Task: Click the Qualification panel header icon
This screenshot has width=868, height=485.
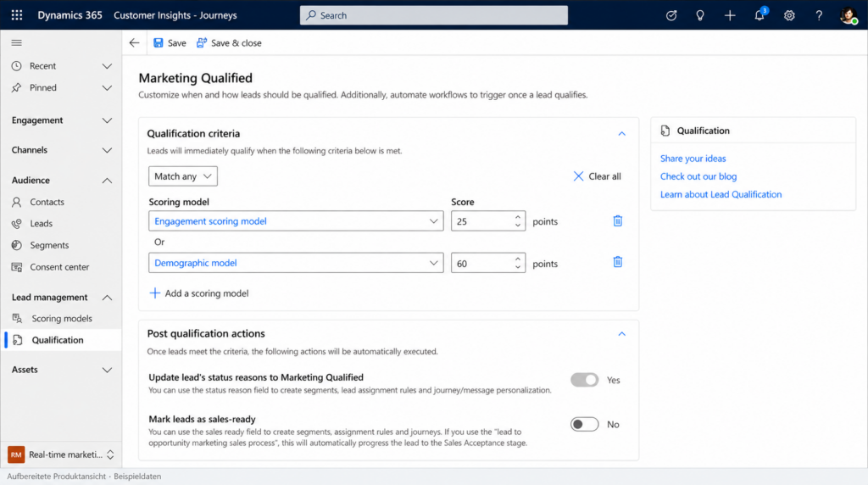Action: [665, 131]
